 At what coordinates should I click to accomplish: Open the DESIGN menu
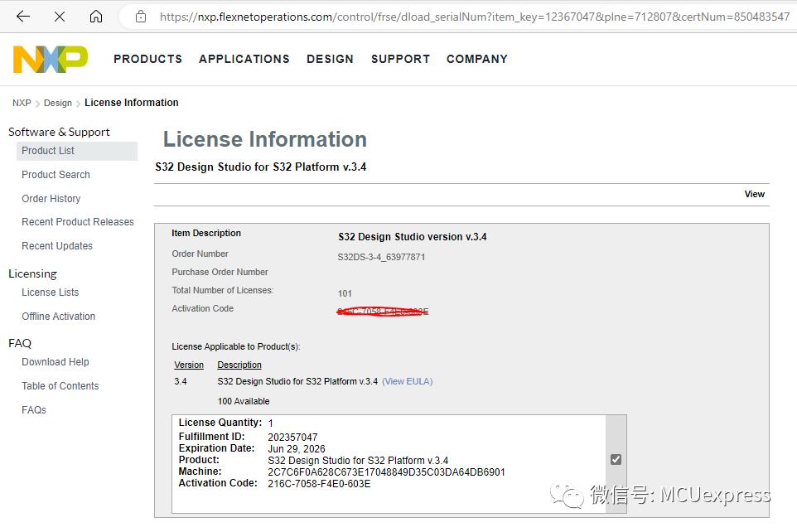330,59
